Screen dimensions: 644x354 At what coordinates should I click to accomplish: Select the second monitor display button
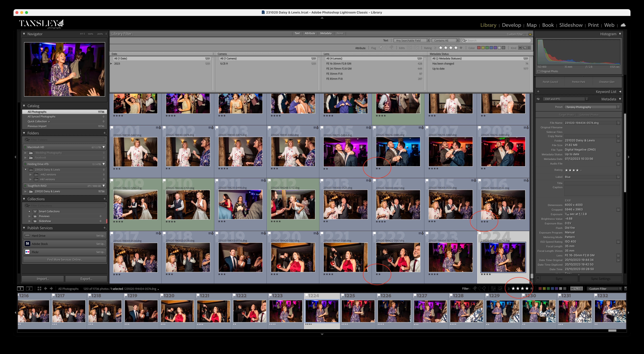coord(29,288)
